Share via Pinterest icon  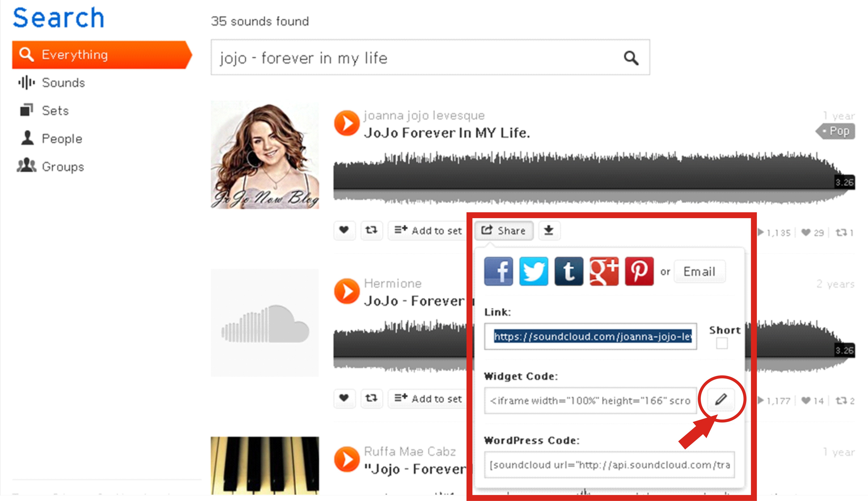coord(639,271)
